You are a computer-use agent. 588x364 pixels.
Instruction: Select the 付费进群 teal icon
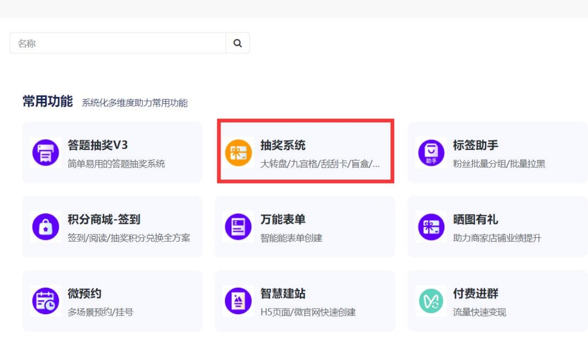430,300
